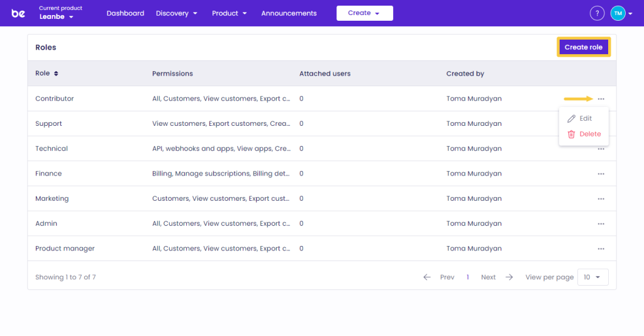Click the Create button in top bar
Screen dimensions: 644x336
[364, 13]
